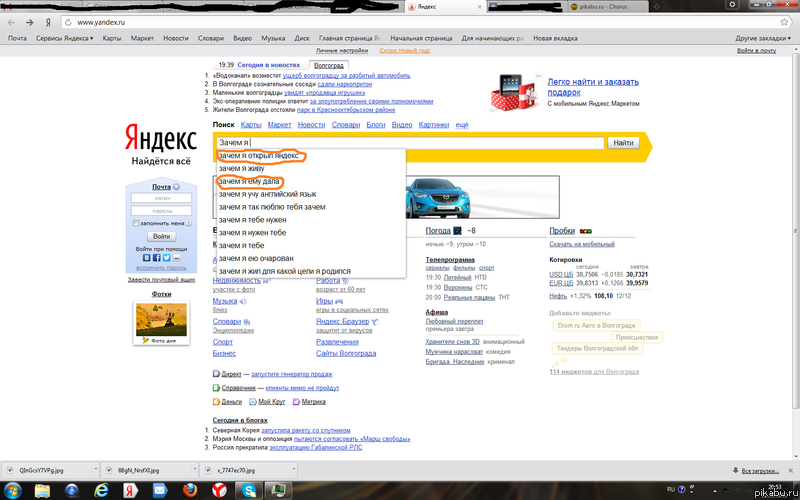Add the Drom.ru Авто в Волгограде widget
The image size is (800, 500).
pyautogui.click(x=596, y=325)
